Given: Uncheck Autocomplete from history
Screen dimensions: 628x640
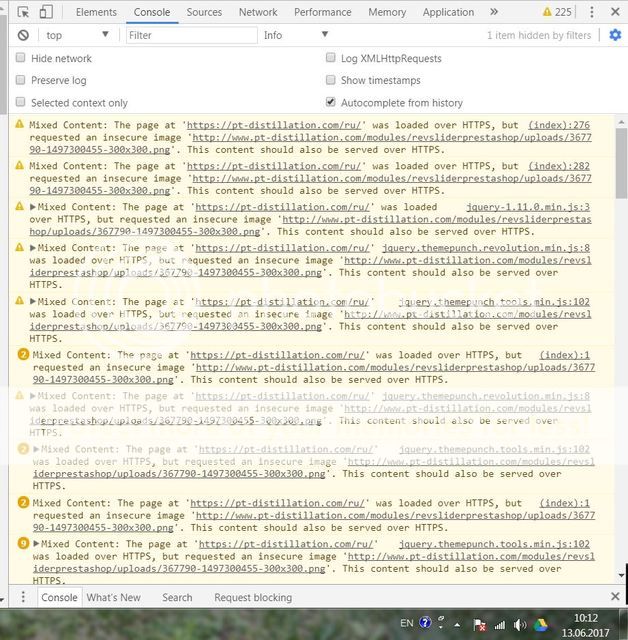Looking at the screenshot, I should pyautogui.click(x=331, y=103).
